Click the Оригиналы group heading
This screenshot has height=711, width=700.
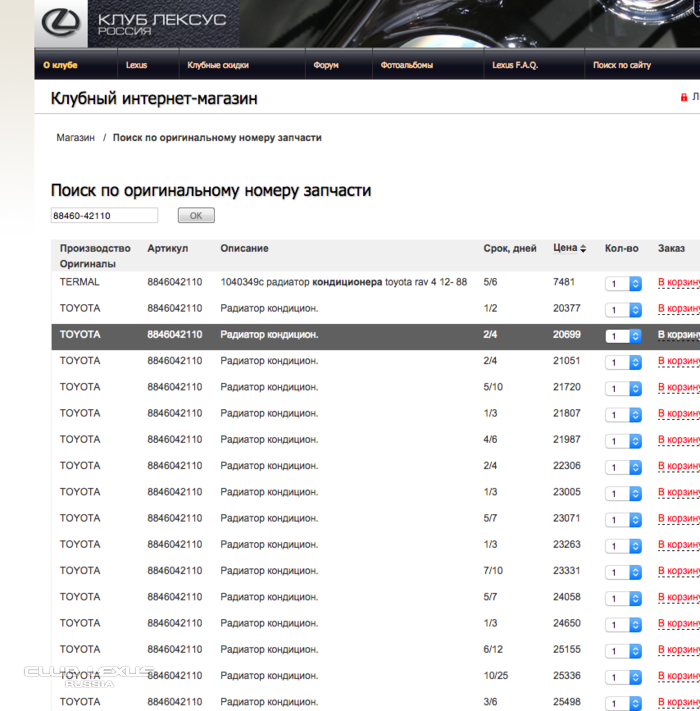[x=88, y=264]
